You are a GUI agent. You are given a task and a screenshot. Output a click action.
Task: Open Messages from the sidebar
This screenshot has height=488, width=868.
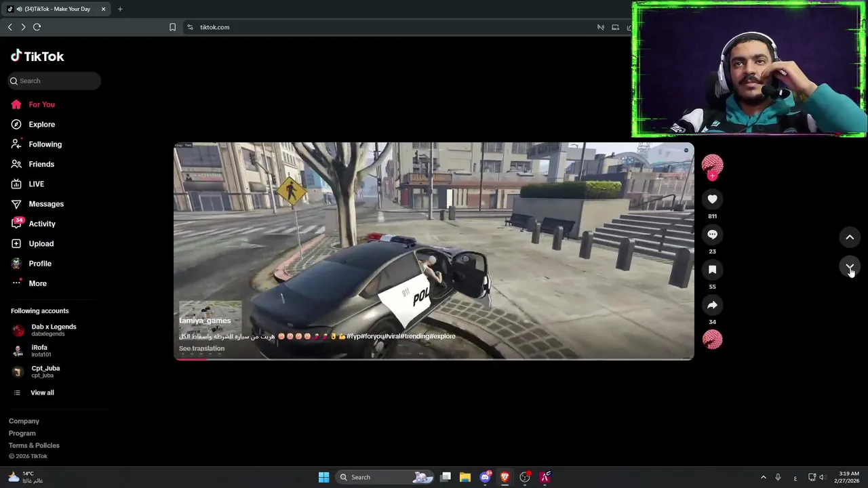point(37,204)
